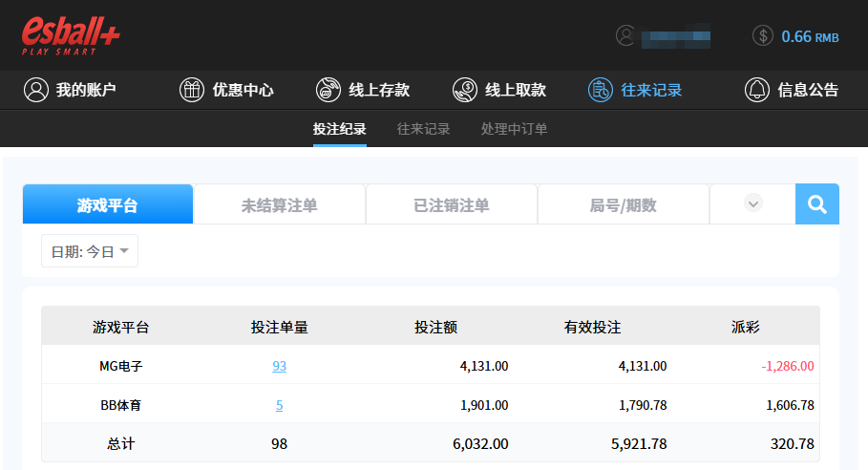The width and height of the screenshot is (868, 470).
Task: Switch to the 已注销注单 tab
Action: coord(451,204)
